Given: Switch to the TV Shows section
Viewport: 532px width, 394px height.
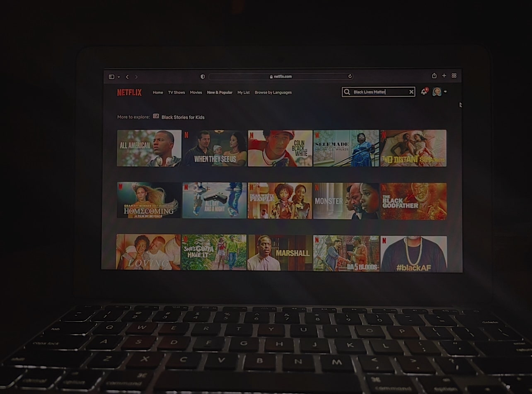Looking at the screenshot, I should click(176, 92).
